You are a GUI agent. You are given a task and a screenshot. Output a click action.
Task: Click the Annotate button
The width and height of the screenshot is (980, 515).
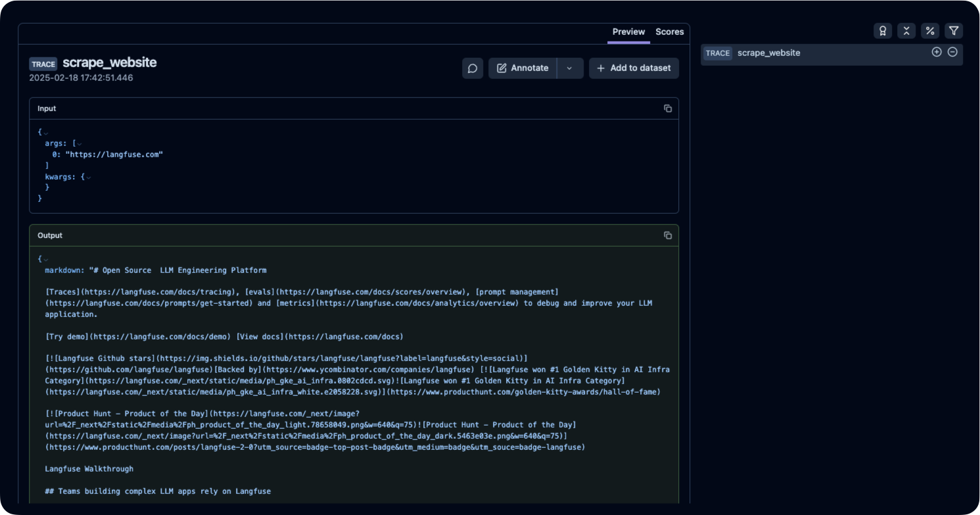(529, 68)
